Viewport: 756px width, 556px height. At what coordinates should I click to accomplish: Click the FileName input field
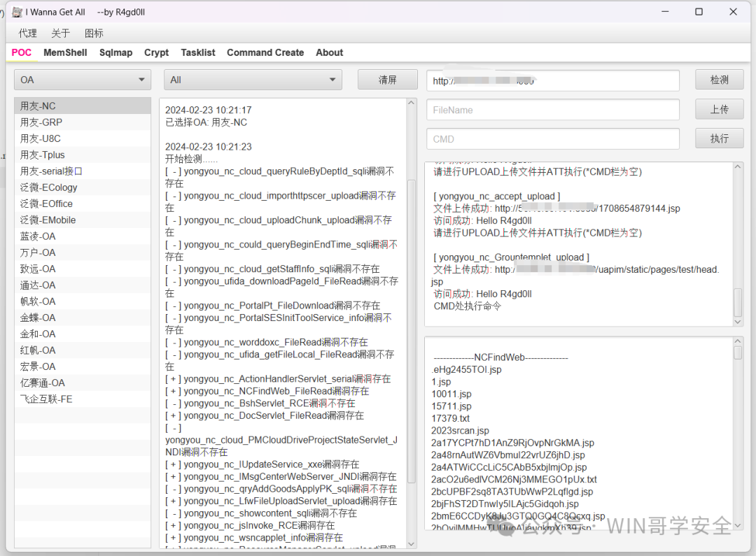(553, 110)
